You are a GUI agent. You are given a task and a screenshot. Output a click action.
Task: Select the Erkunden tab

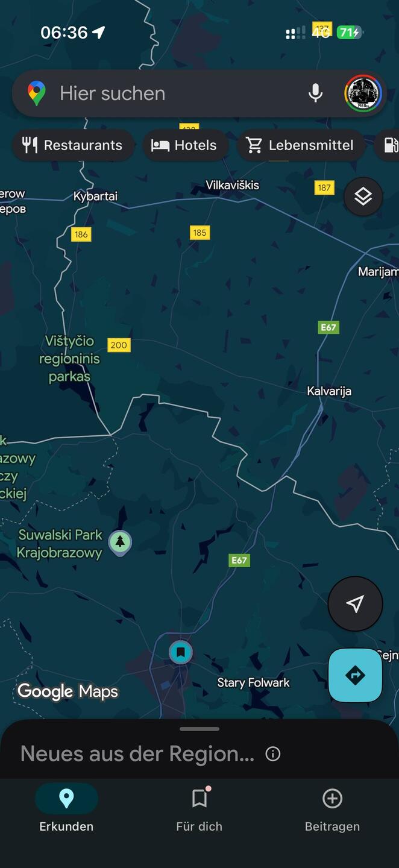(66, 810)
